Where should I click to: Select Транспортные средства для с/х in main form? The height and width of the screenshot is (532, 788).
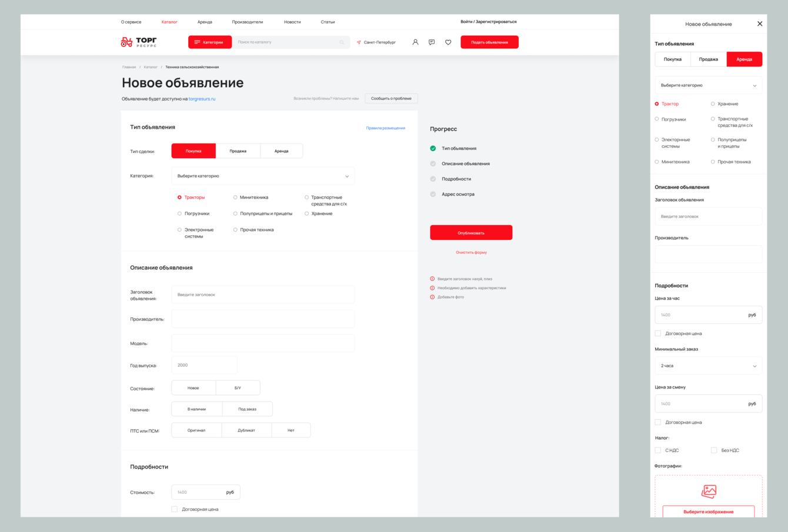(306, 198)
